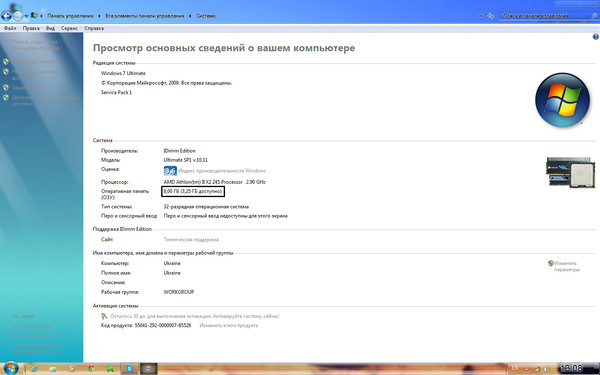Open Skype from the taskbar
This screenshot has height=375, width=600.
pyautogui.click(x=129, y=369)
